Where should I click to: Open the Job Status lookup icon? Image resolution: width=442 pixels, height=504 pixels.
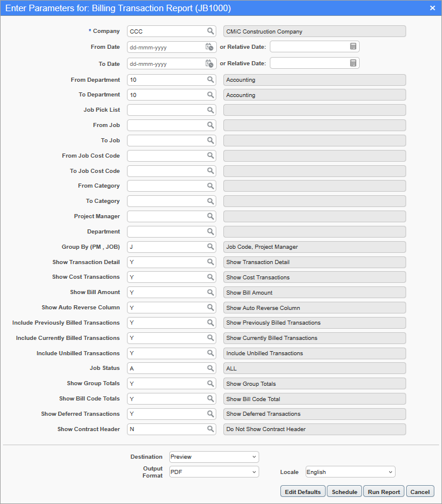coord(210,368)
